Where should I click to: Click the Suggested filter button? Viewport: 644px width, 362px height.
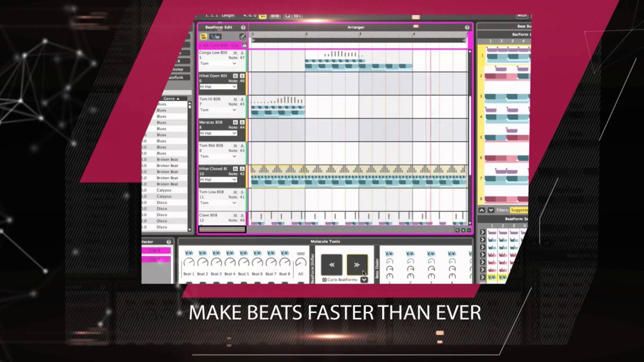(520, 210)
